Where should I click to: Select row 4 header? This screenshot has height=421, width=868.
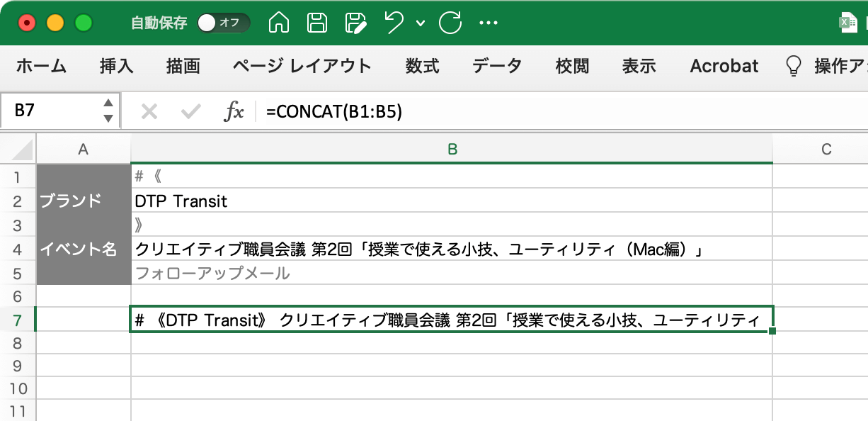coord(18,249)
